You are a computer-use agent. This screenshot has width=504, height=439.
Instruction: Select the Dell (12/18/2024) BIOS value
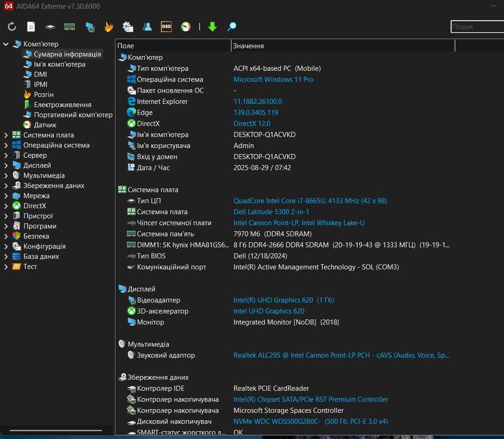[260, 256]
